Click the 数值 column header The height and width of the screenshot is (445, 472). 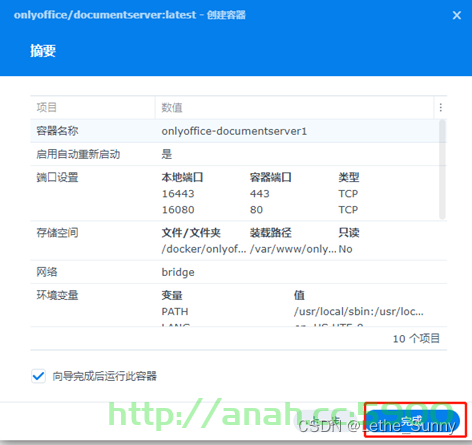pyautogui.click(x=295, y=107)
